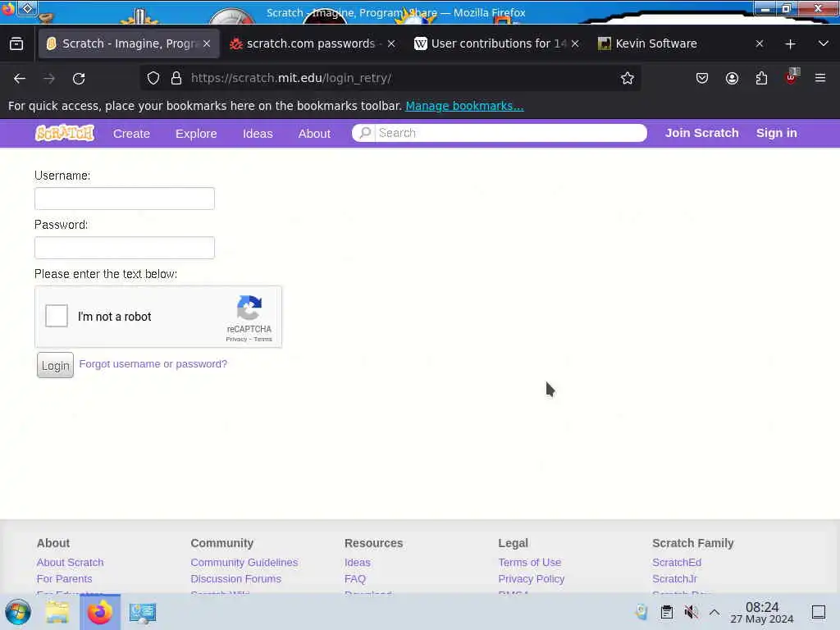Open the ScratchEd link
840x630 pixels.
[677, 563]
